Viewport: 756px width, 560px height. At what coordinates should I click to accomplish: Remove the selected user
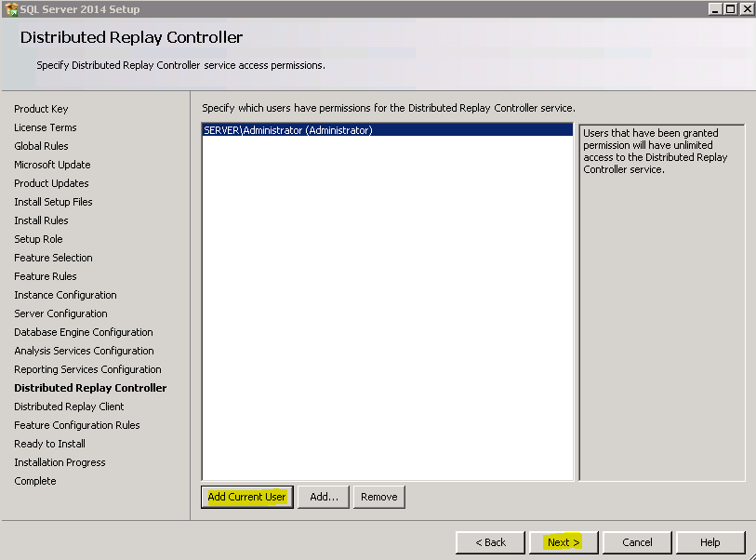[x=379, y=497]
